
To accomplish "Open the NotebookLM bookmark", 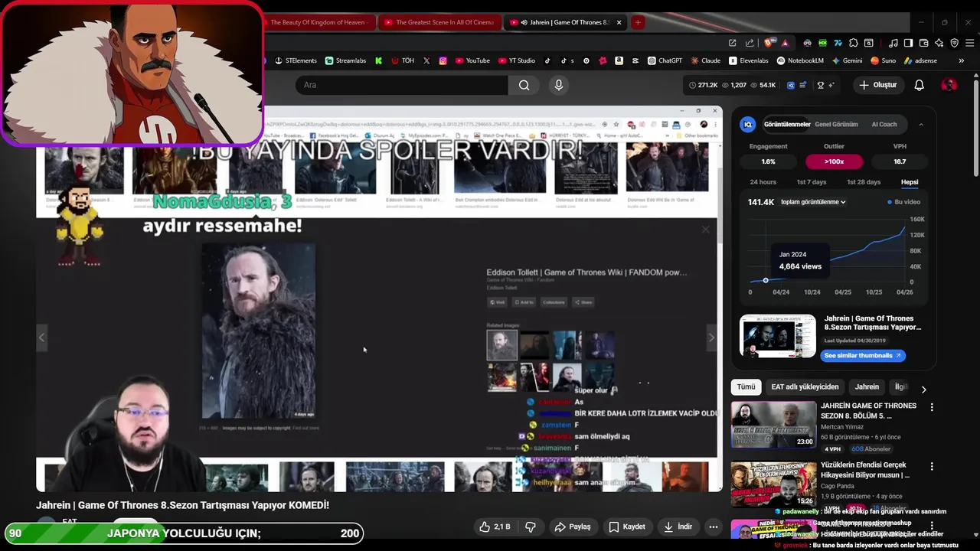I will point(800,60).
